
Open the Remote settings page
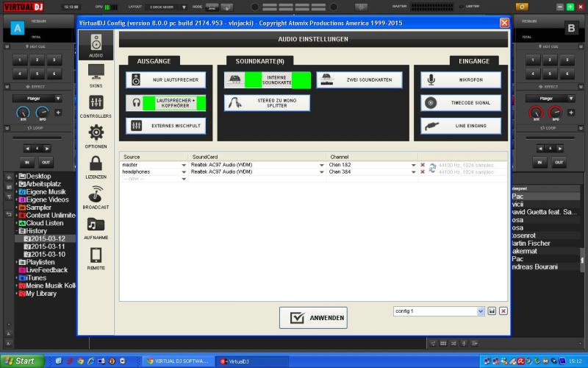click(96, 259)
